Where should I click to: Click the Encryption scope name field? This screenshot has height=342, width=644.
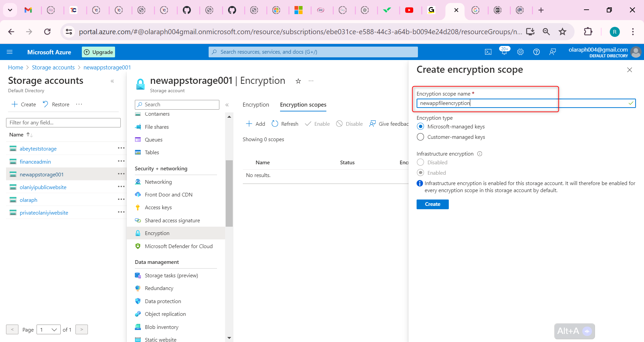(x=526, y=103)
